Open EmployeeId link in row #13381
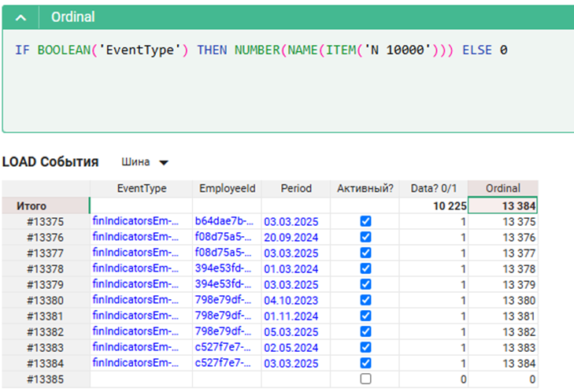Viewport: 574px width, 392px height. (223, 316)
